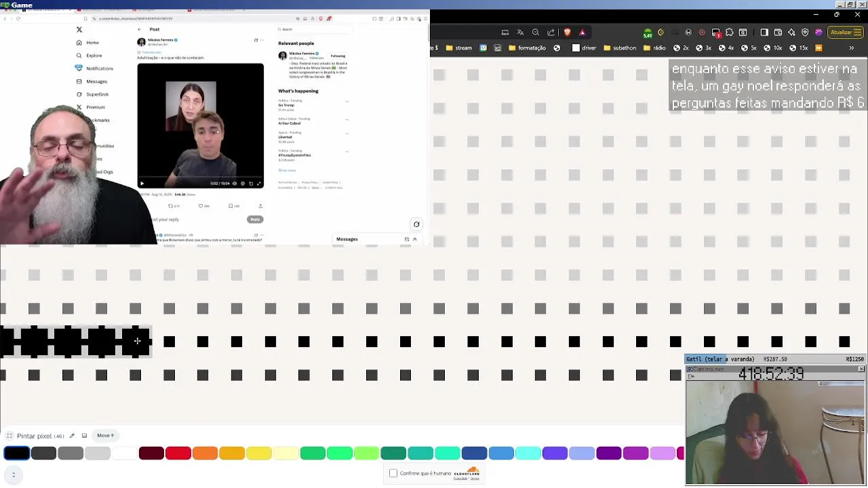This screenshot has width=868, height=488.
Task: Select the orange color swatch
Action: (x=205, y=453)
